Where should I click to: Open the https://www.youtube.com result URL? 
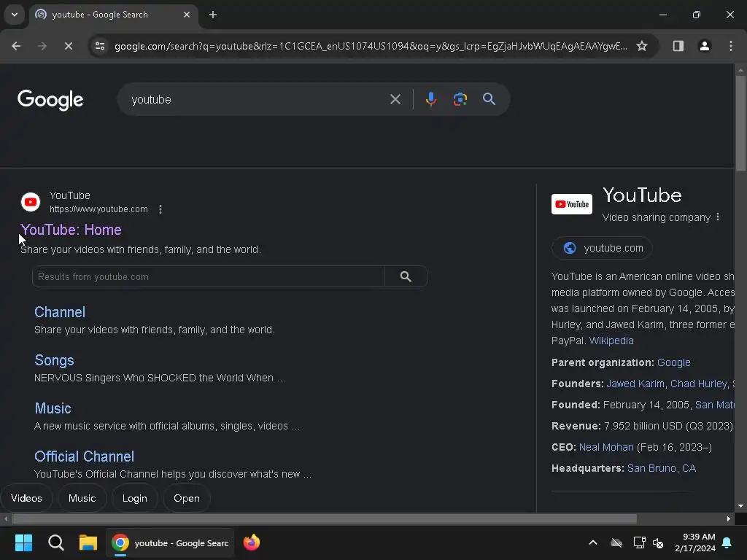click(98, 209)
